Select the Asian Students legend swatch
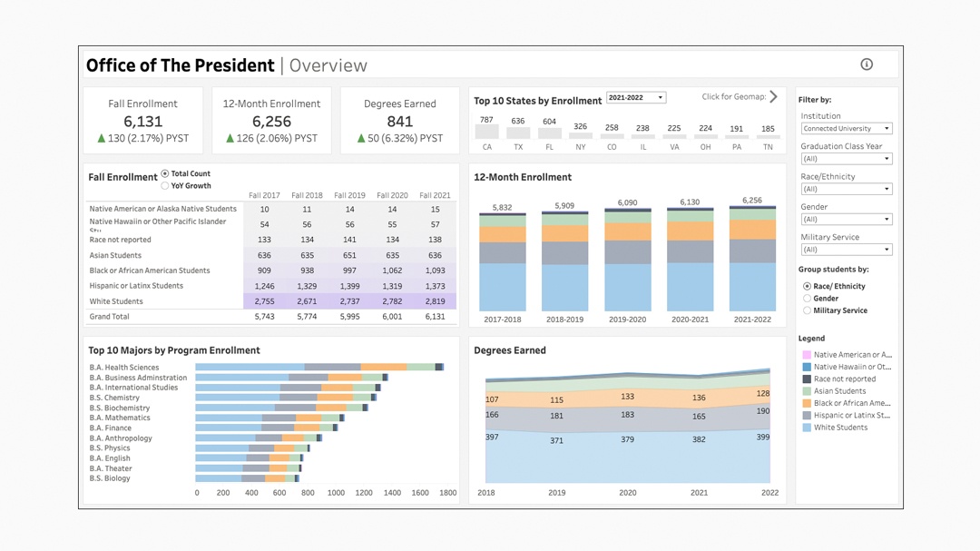980x551 pixels. 807,391
